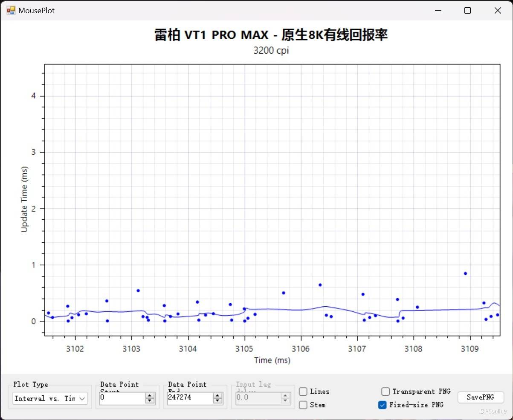Uncheck the Fixed-size PNG checkbox
The image size is (513, 420).
pyautogui.click(x=383, y=405)
